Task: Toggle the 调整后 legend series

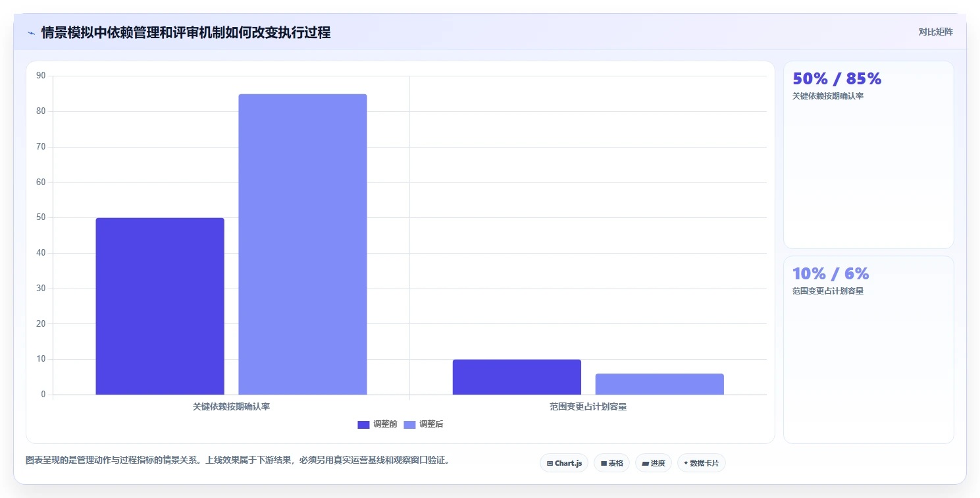Action: (423, 424)
